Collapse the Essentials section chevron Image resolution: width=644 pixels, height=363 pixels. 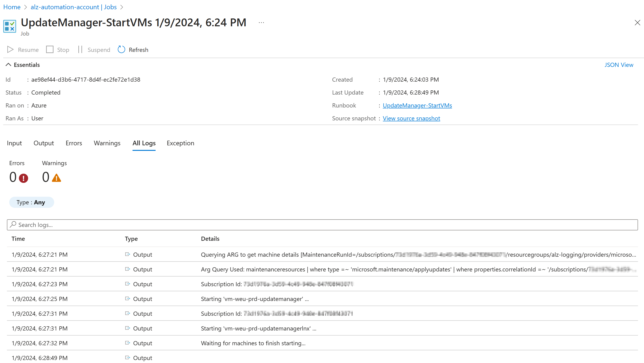(x=8, y=65)
